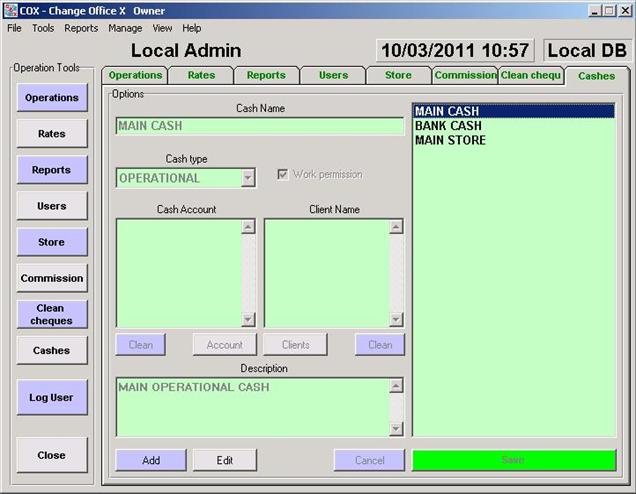Open the Rates sidebar button

click(51, 134)
